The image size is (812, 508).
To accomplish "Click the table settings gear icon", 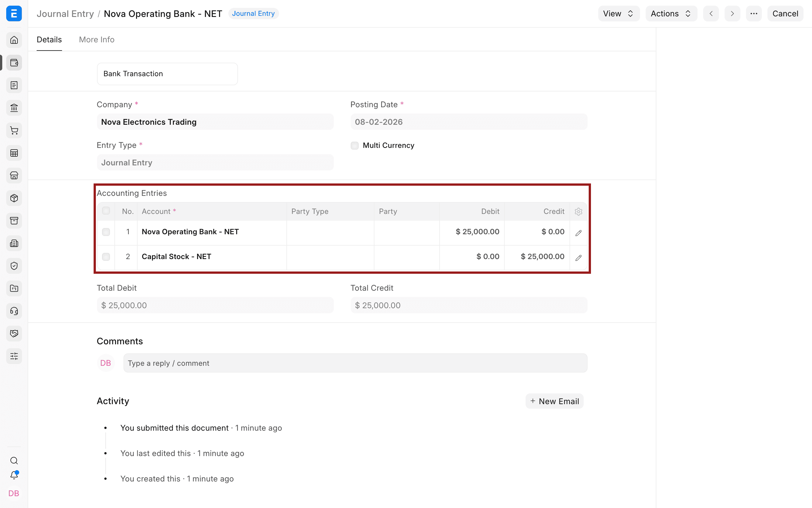I will coord(579,211).
